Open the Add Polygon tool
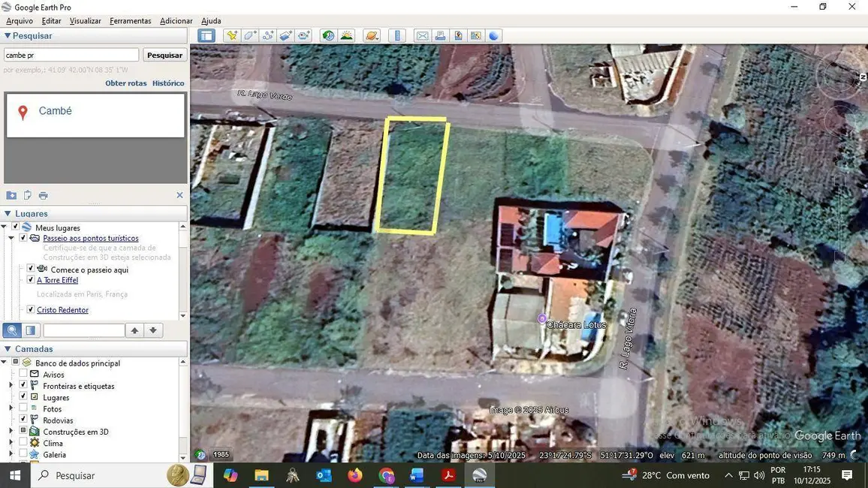 250,35
